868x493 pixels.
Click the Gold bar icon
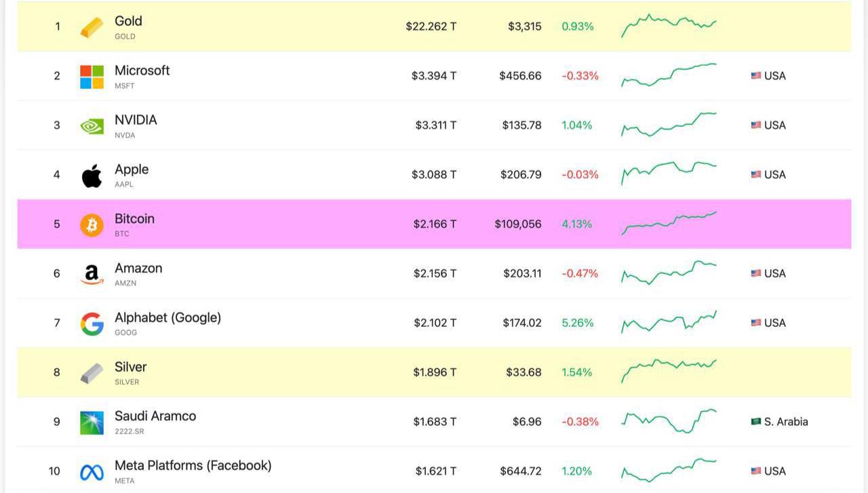92,27
